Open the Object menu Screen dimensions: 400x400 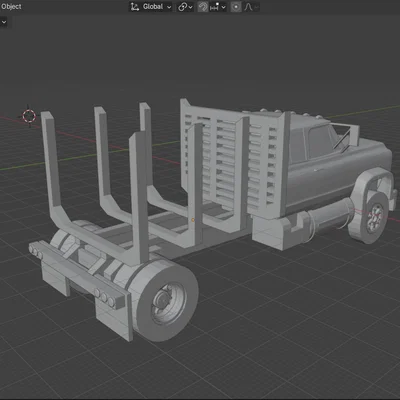coord(11,7)
